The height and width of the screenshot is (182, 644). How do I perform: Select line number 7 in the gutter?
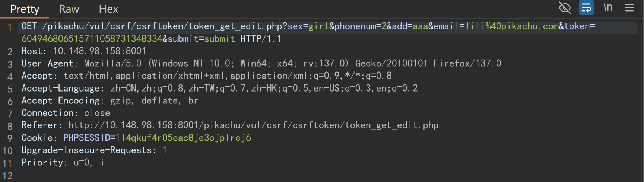click(10, 114)
